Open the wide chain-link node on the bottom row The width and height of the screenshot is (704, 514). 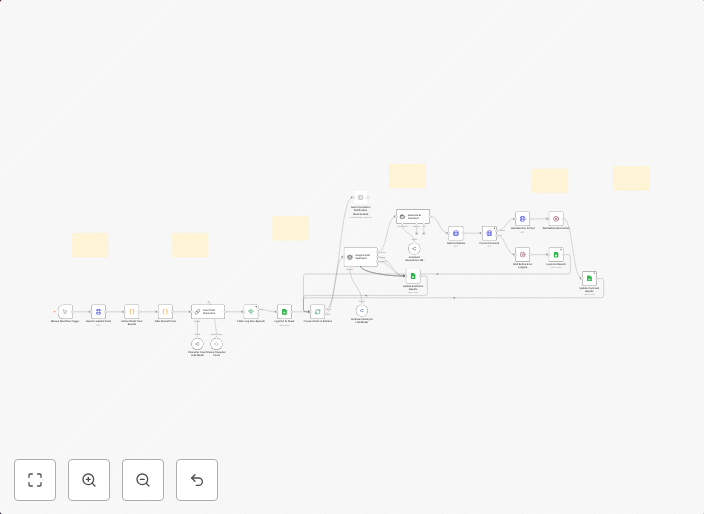(208, 312)
